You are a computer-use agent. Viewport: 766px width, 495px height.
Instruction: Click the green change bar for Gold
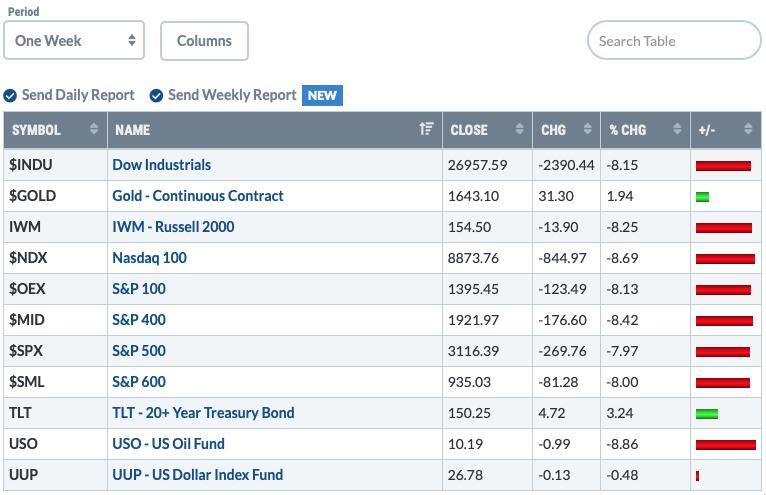[702, 197]
